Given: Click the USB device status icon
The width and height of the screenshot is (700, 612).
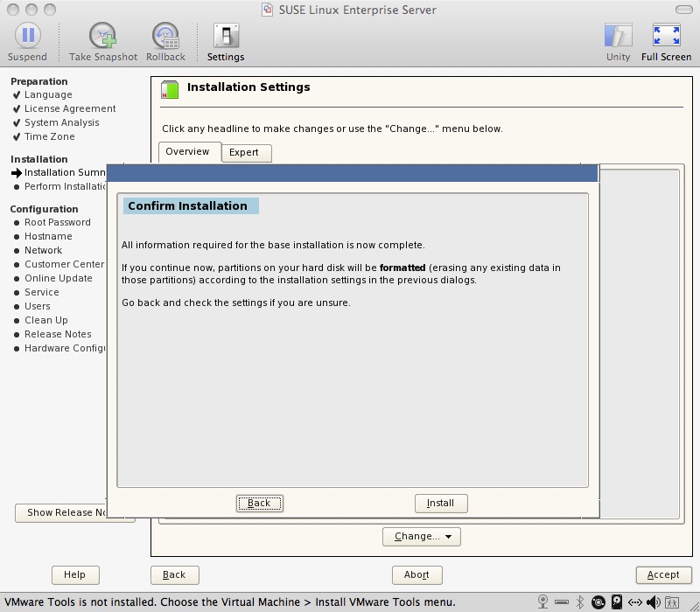Looking at the screenshot, I should [562, 602].
